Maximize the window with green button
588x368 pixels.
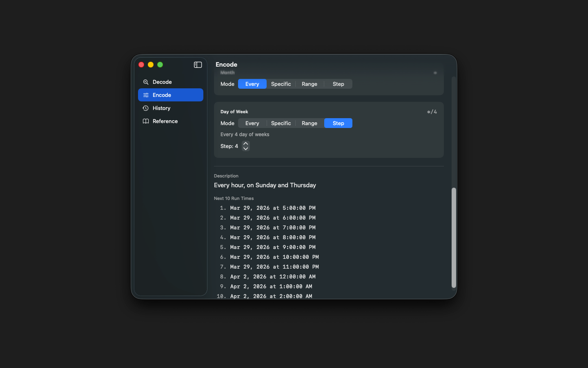point(160,65)
